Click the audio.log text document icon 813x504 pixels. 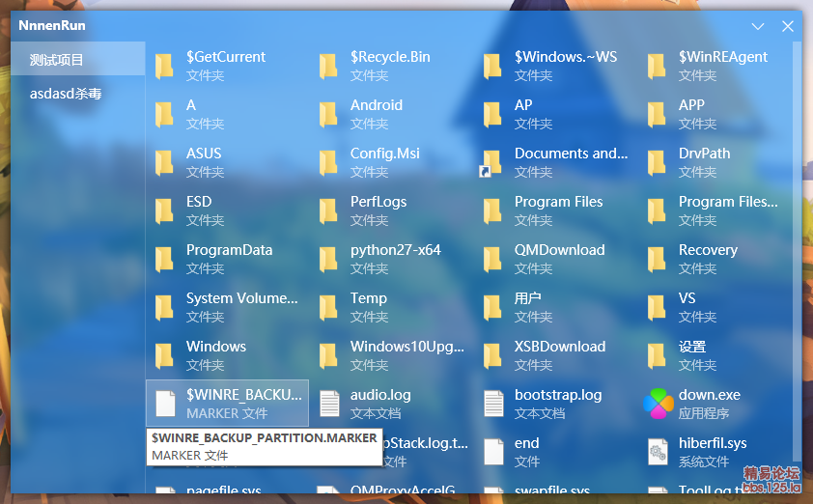click(330, 404)
